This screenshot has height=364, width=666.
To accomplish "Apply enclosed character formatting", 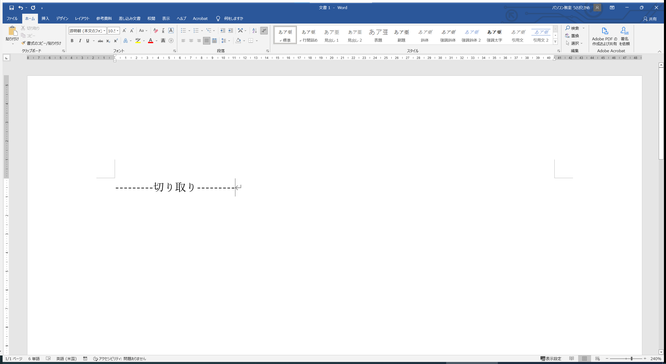I will pos(171,41).
